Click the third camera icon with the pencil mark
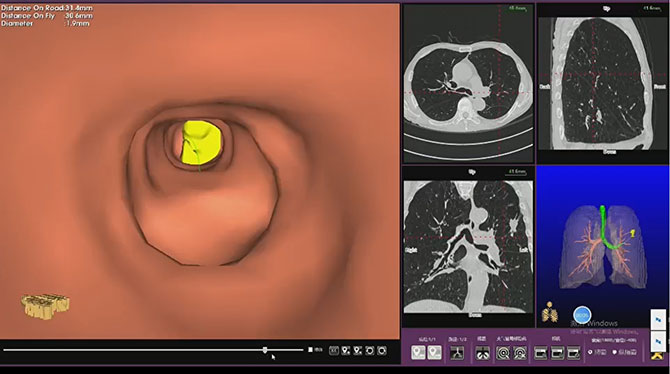The height and width of the screenshot is (374, 670). 573,353
